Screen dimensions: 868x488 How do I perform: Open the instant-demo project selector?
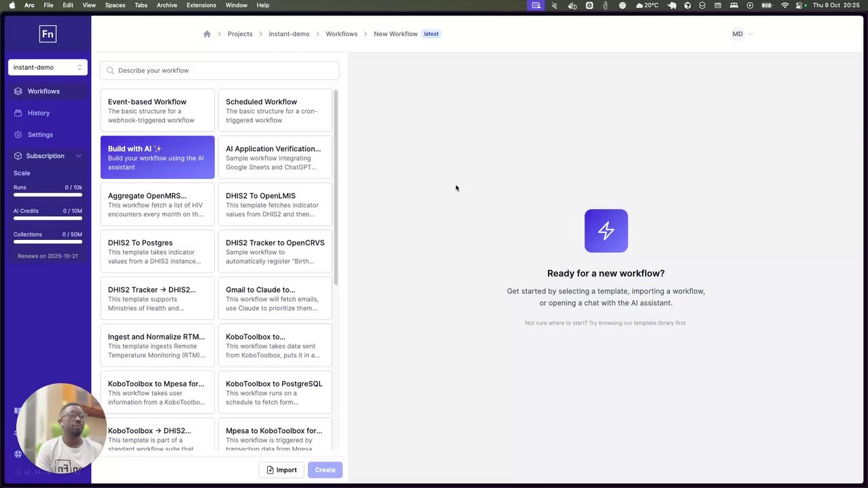pyautogui.click(x=47, y=67)
